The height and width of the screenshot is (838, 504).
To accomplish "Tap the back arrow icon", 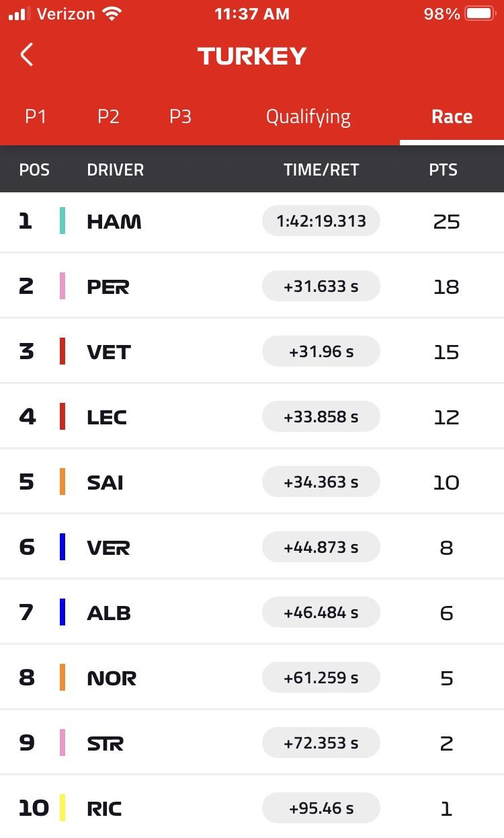I will coord(26,54).
